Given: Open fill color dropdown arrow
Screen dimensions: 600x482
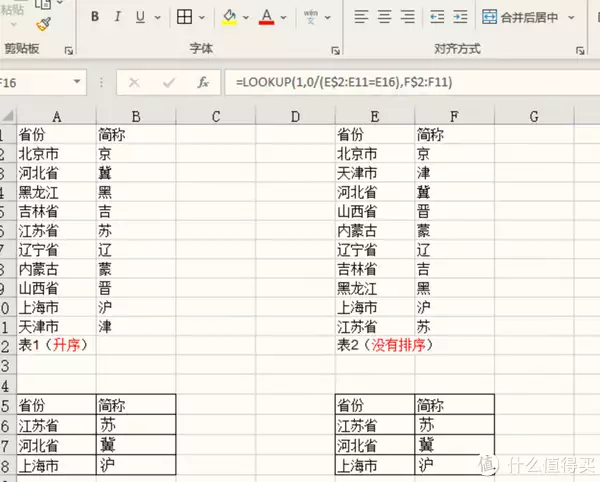Looking at the screenshot, I should [246, 18].
